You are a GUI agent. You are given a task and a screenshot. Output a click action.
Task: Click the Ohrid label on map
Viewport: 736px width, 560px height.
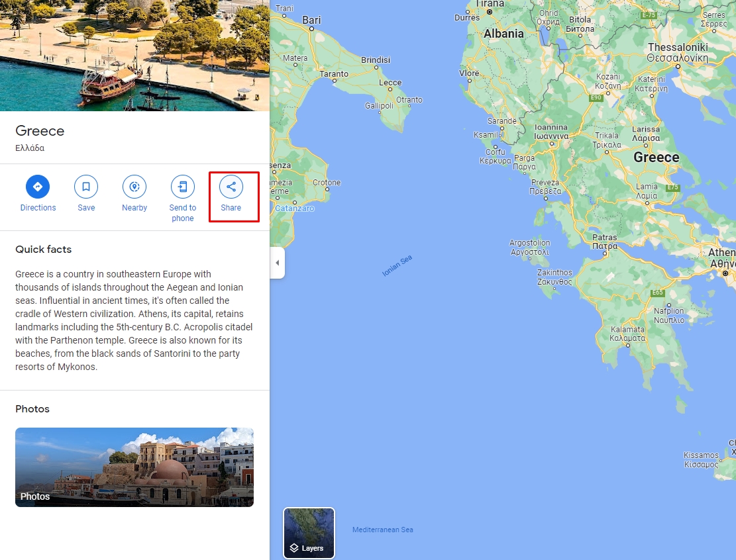(549, 17)
